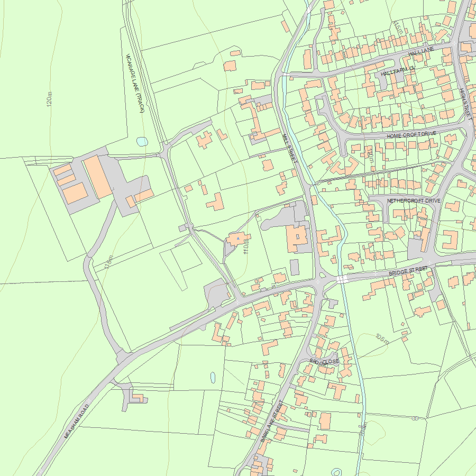Click the blue triangle marker on the building

[x=239, y=239]
